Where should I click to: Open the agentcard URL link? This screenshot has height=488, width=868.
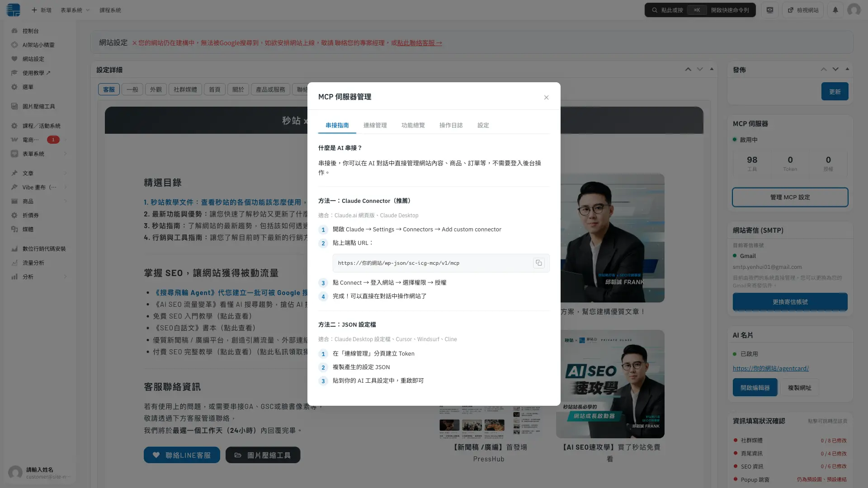pos(771,368)
